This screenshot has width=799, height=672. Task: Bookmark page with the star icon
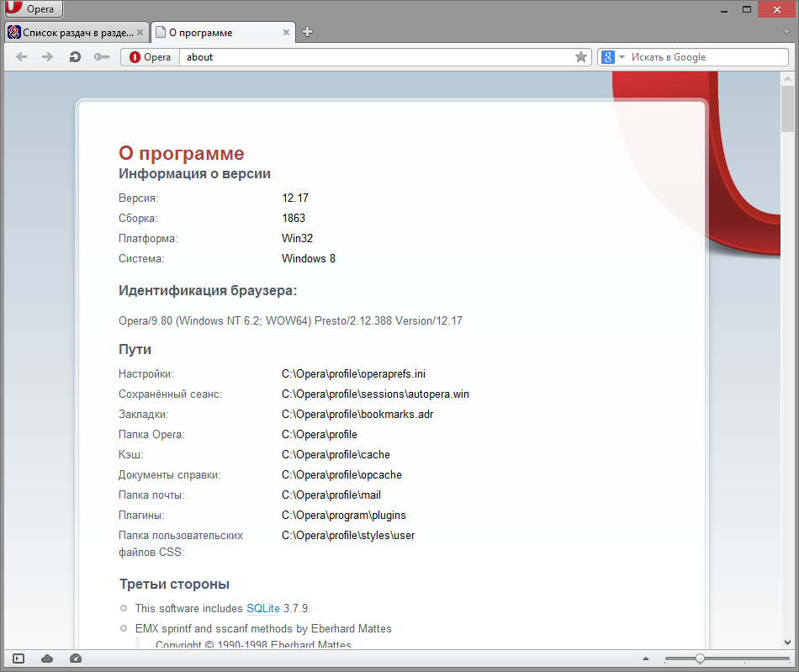[x=581, y=57]
